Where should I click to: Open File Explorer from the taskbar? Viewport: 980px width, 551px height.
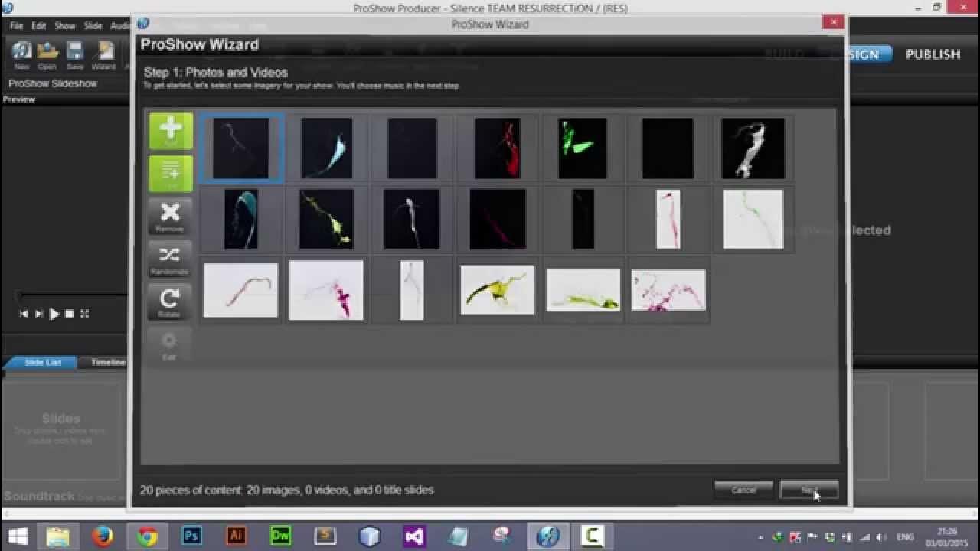click(x=59, y=536)
